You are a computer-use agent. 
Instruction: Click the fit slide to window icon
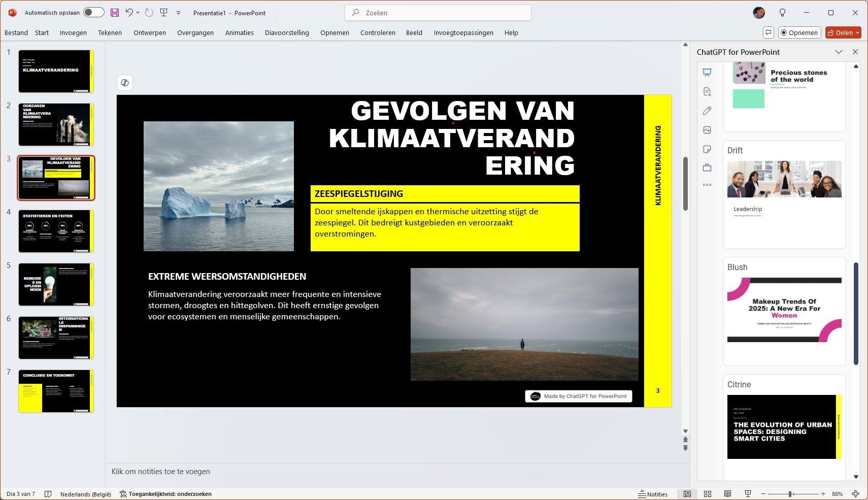pos(856,494)
